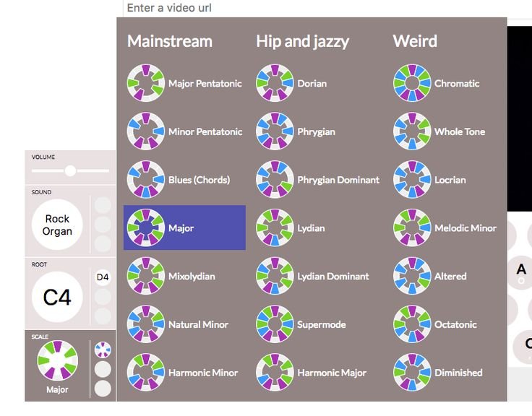
Task: Click the Altered label text
Action: coord(450,277)
